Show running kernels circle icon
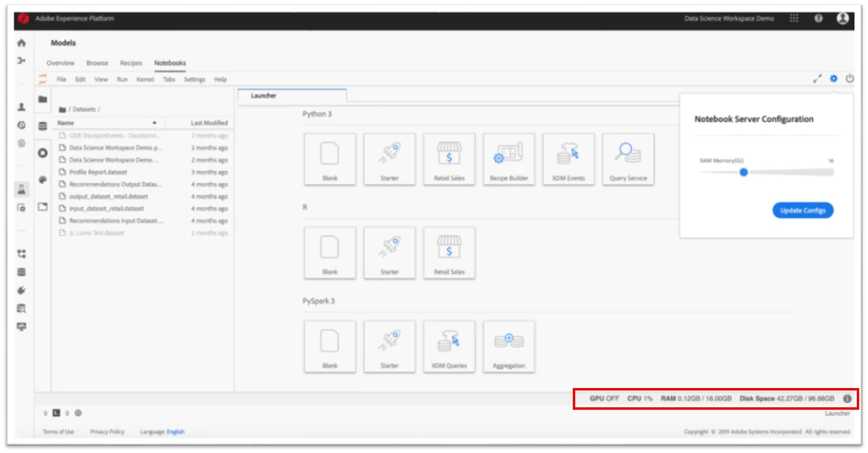 (43, 152)
